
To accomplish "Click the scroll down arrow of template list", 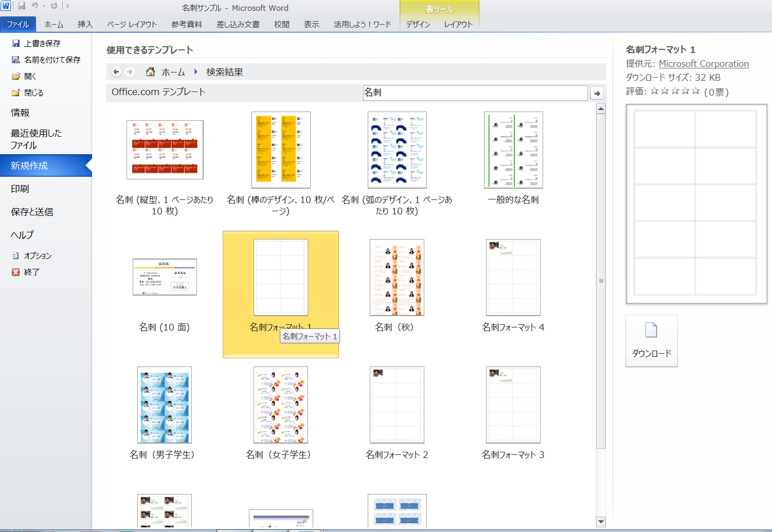I will pyautogui.click(x=601, y=522).
